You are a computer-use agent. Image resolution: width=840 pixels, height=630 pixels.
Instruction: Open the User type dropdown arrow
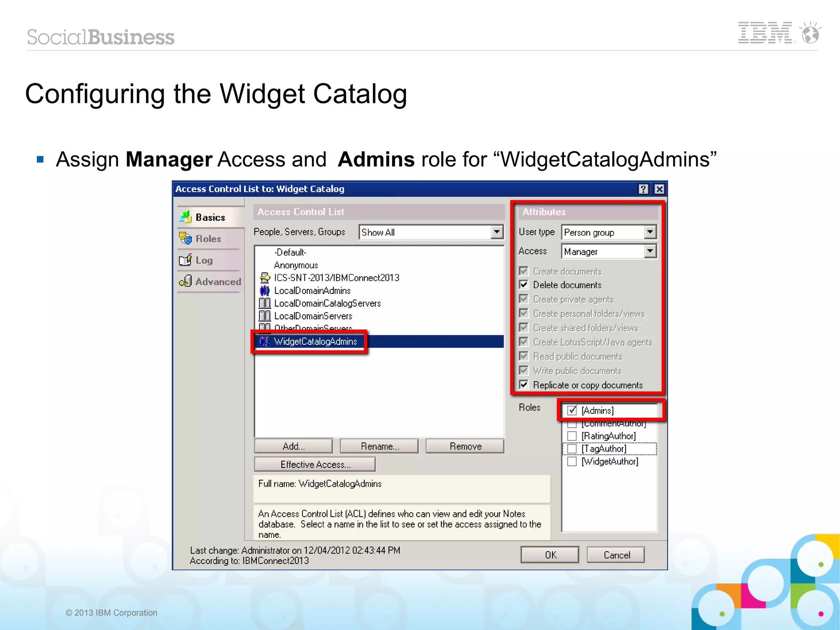pos(650,232)
